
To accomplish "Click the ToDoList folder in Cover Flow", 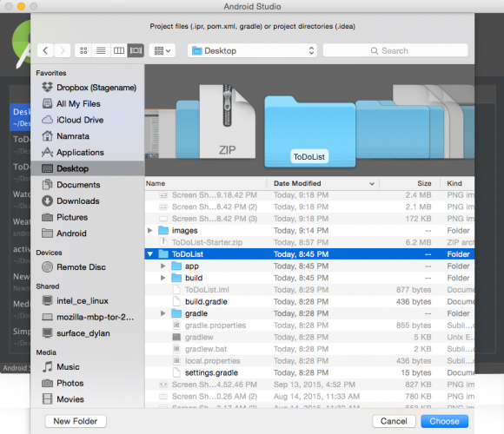I will point(310,132).
